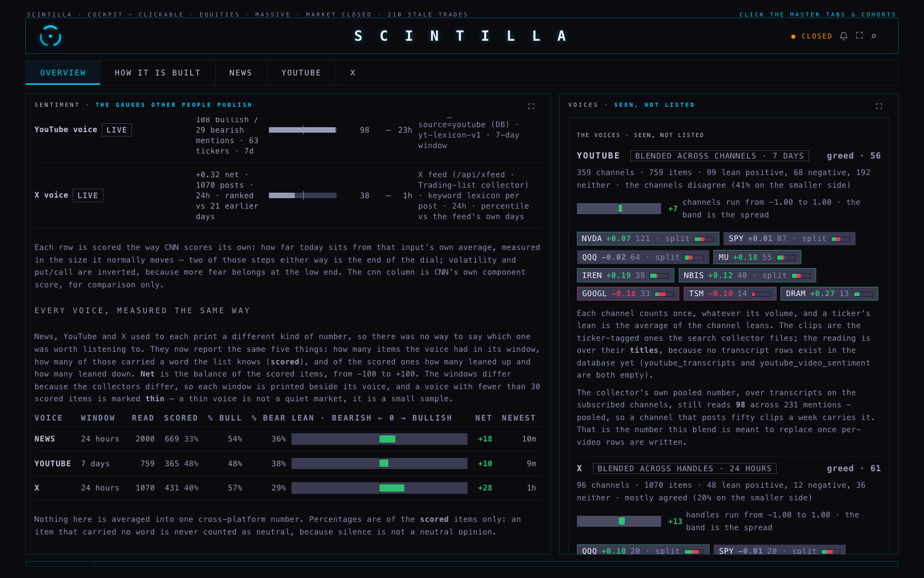Click the NEWS row label in the table
This screenshot has height=578, width=924.
[x=45, y=439]
